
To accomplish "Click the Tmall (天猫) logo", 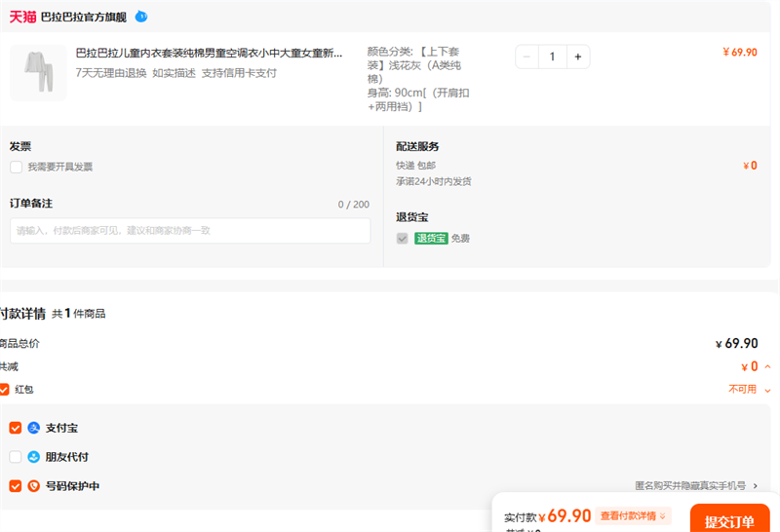I will [22, 17].
